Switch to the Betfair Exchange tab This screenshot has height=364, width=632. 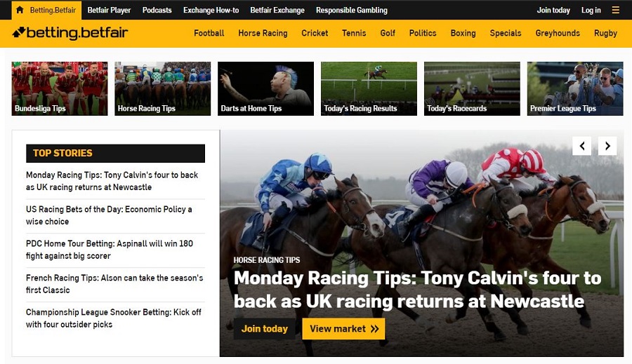click(277, 10)
